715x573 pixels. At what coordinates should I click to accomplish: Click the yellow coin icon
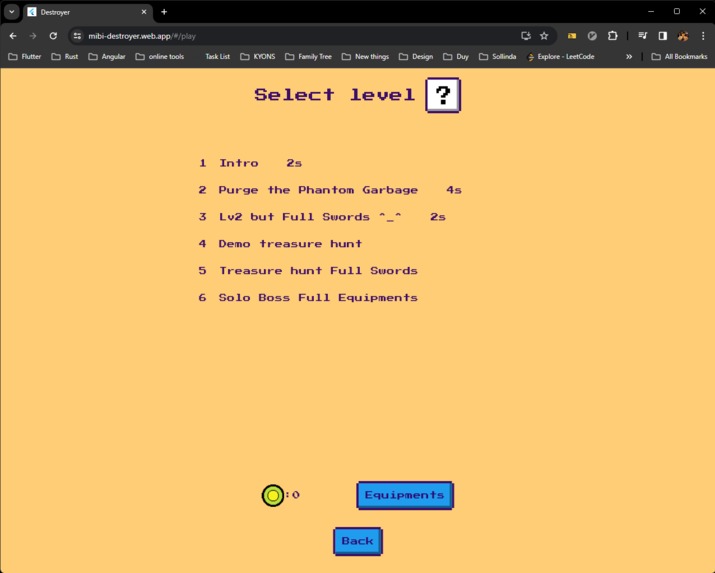click(273, 496)
